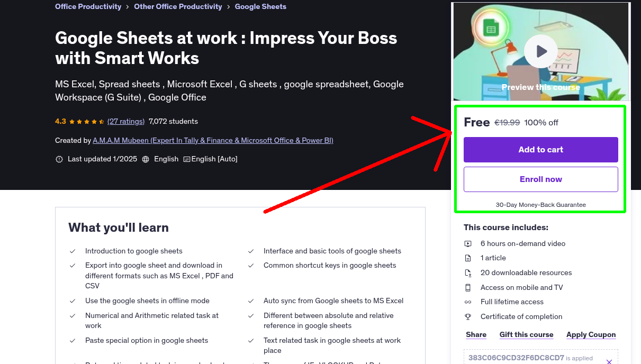
Task: Click Interface and basic tools of google sheets
Action: (x=332, y=251)
